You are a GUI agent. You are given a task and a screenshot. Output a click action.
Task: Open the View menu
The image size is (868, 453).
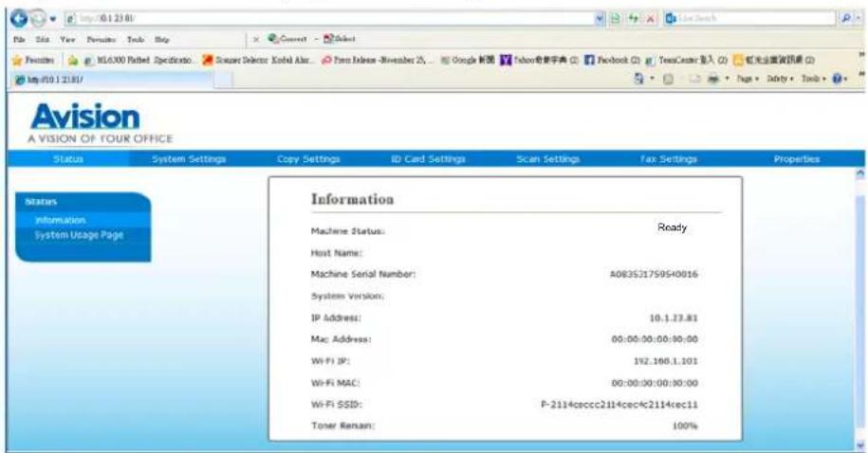(67, 40)
